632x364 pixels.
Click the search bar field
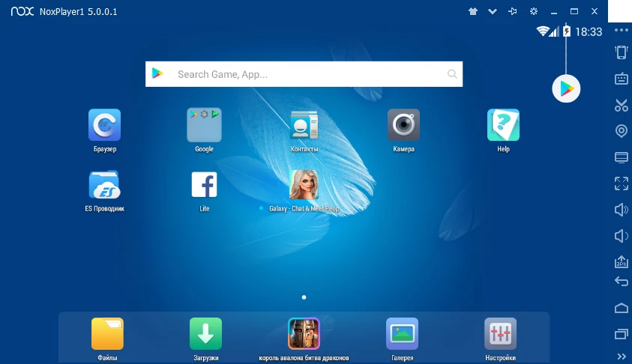[304, 74]
